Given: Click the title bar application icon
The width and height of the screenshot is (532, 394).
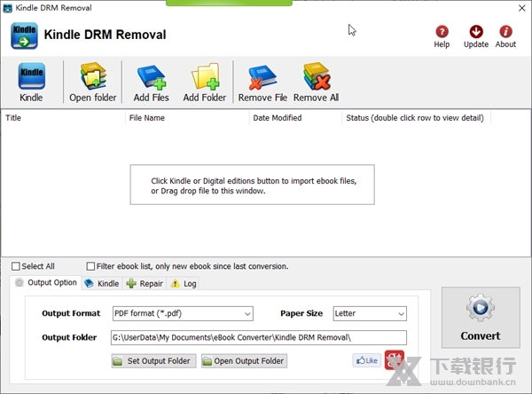Looking at the screenshot, I should 7,8.
